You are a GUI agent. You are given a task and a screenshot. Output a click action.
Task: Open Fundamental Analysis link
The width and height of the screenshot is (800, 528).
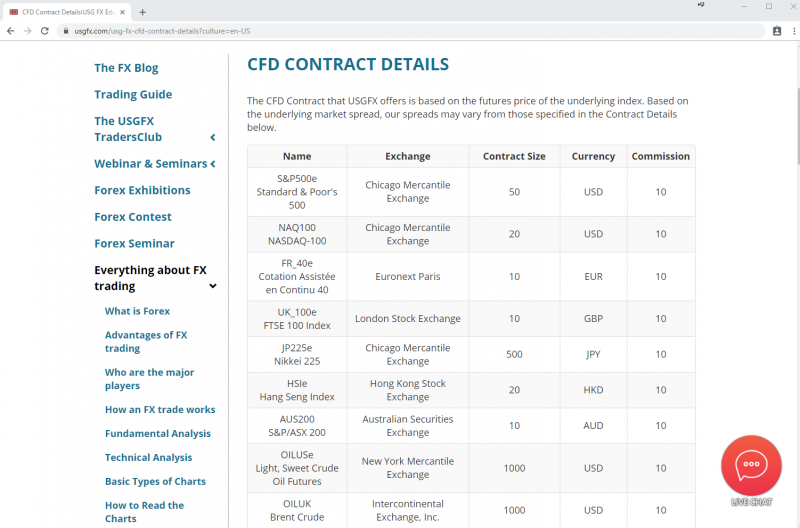[x=158, y=434]
